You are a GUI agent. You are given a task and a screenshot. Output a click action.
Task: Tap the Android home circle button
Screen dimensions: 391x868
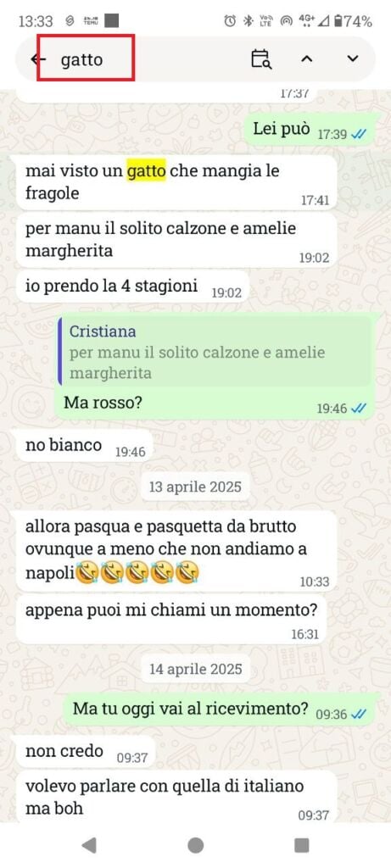pyautogui.click(x=195, y=845)
